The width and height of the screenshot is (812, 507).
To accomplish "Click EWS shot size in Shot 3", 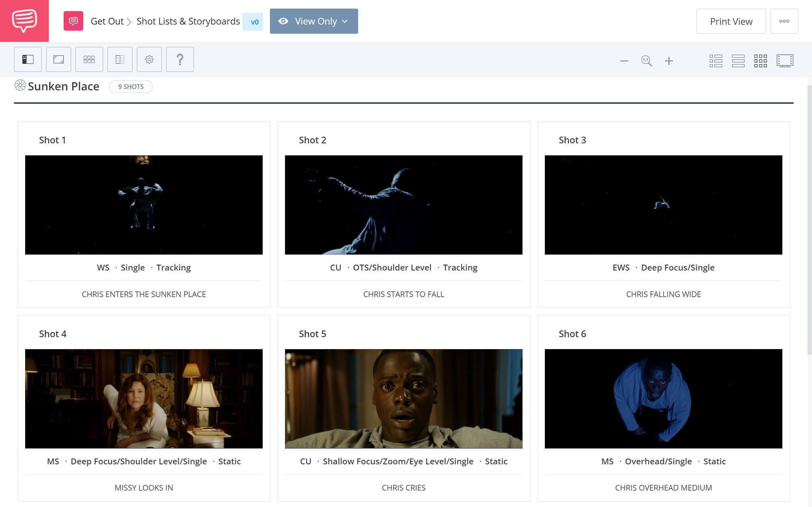I will [x=621, y=268].
